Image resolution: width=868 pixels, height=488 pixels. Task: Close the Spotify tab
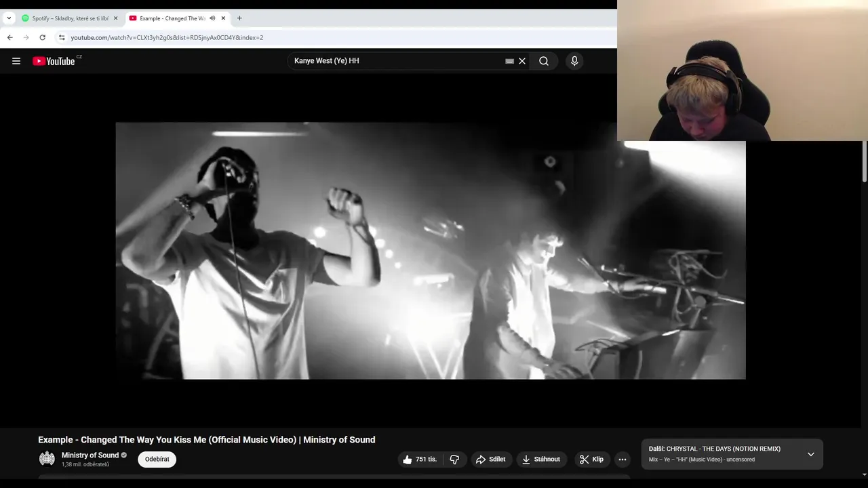pos(115,18)
